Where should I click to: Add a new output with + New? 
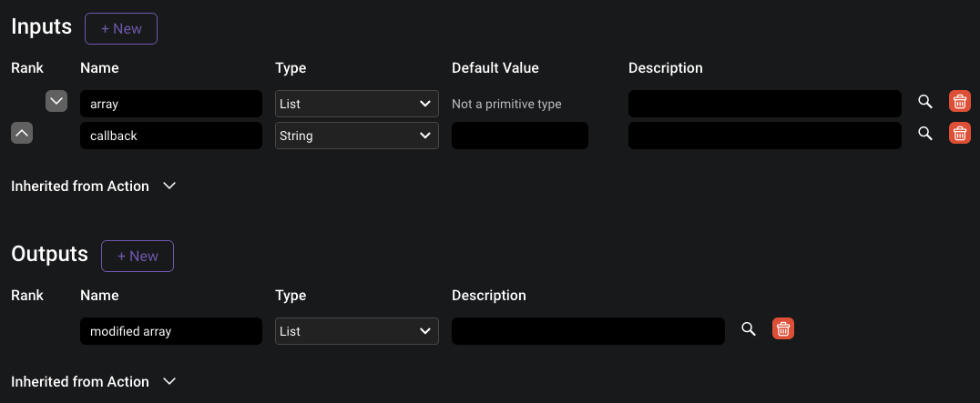click(138, 257)
